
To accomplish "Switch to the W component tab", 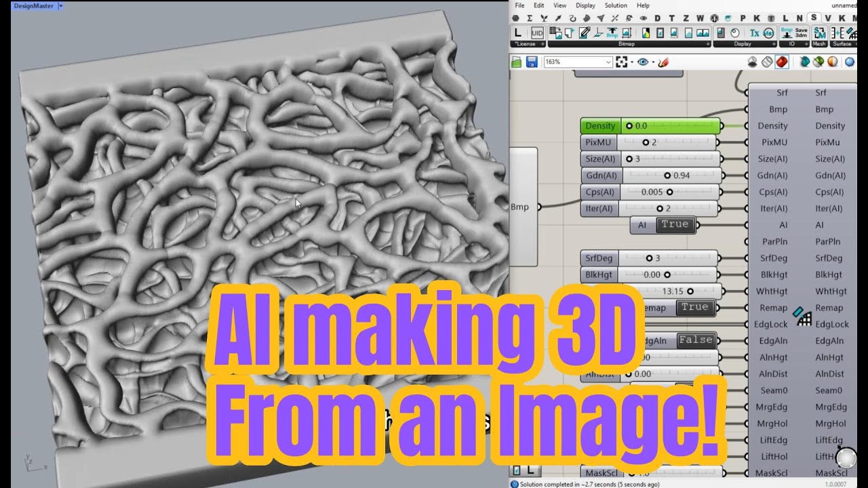I will tap(700, 18).
